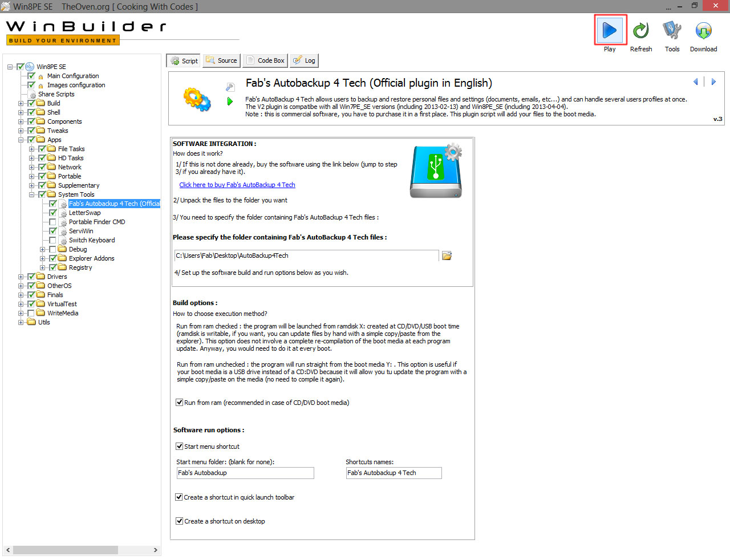Check the WriteMedia checkbox

click(31, 313)
